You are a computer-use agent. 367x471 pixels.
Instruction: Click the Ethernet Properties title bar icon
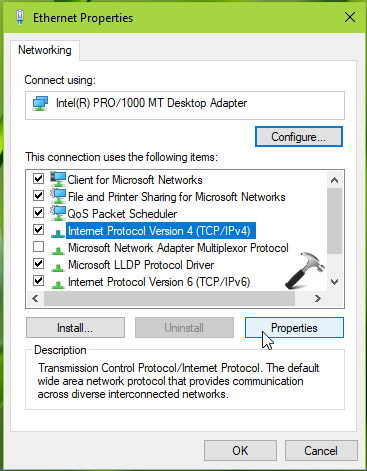(x=20, y=17)
